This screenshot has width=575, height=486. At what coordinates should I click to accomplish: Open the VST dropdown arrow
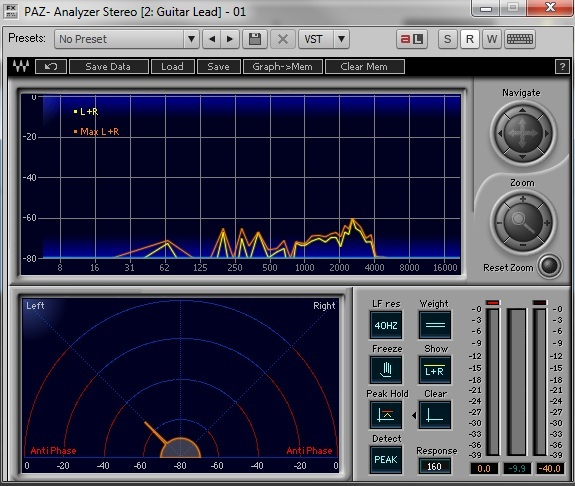[x=341, y=39]
